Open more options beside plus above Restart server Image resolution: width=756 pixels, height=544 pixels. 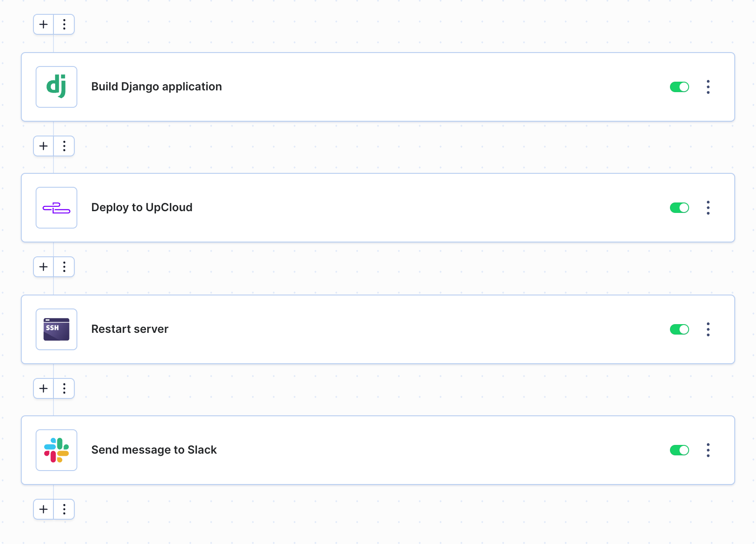[64, 267]
